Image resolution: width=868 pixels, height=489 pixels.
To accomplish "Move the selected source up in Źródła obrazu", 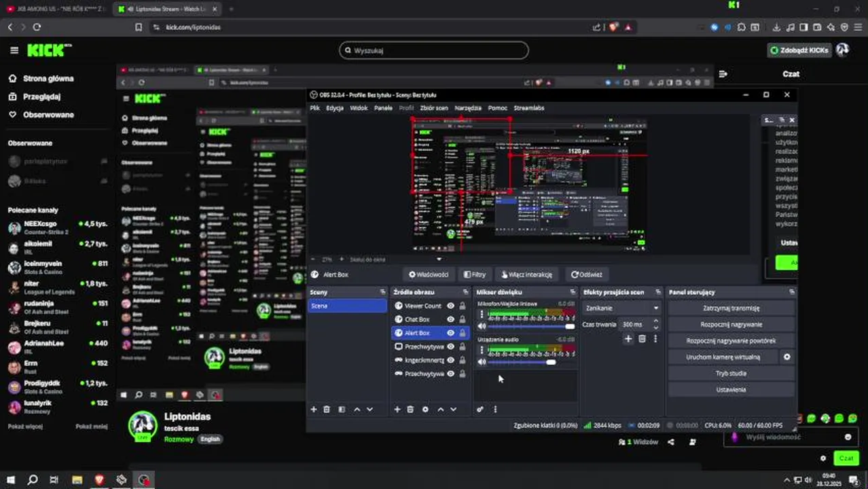I will click(440, 410).
